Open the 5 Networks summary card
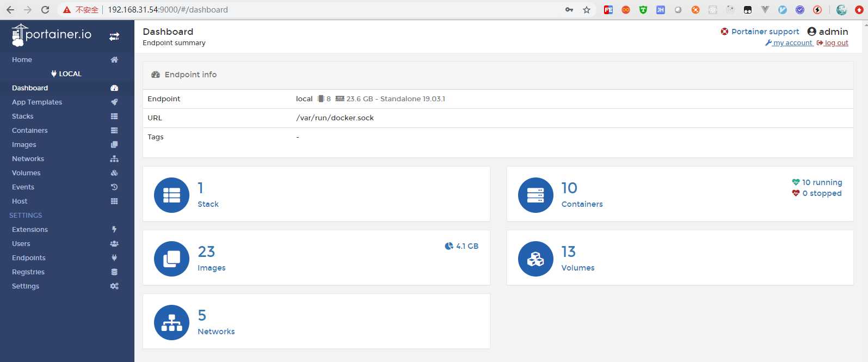The width and height of the screenshot is (868, 362). coord(316,321)
